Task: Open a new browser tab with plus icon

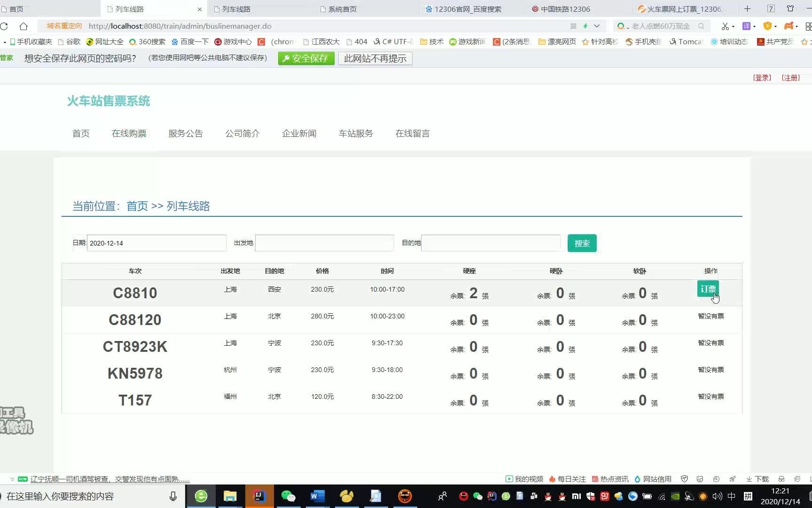Action: point(747,9)
